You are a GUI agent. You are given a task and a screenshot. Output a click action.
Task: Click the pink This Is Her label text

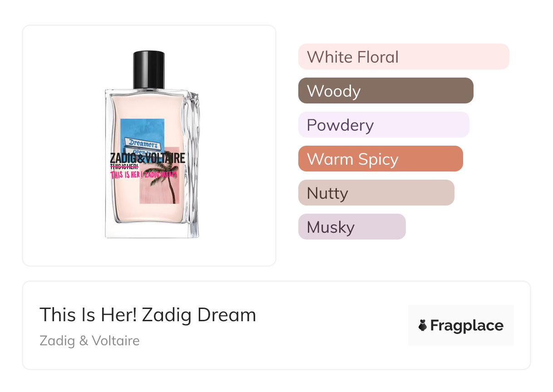[x=126, y=175]
